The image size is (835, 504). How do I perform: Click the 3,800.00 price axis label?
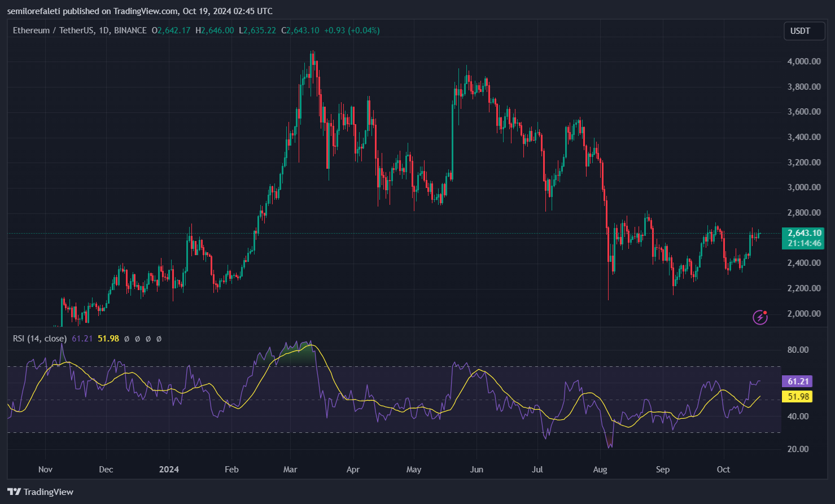click(804, 87)
